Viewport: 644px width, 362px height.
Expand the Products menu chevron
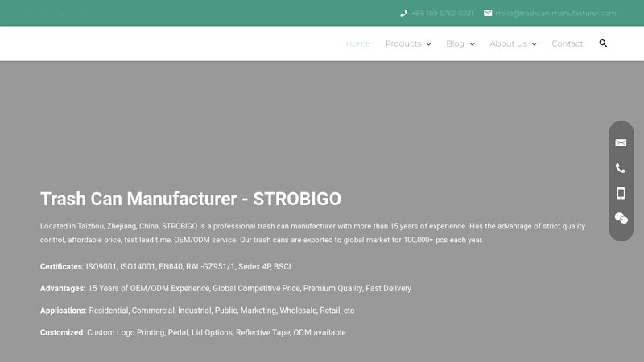[x=428, y=44]
